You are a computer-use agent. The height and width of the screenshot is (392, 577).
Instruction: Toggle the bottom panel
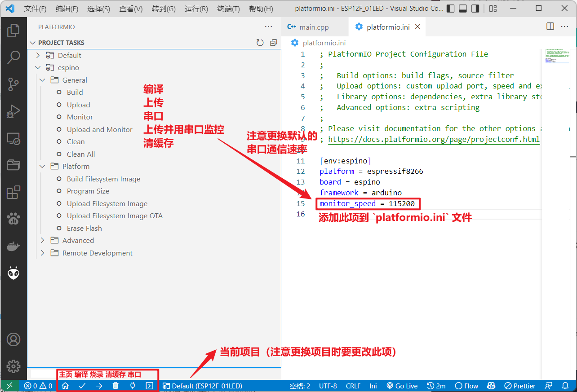pos(463,9)
